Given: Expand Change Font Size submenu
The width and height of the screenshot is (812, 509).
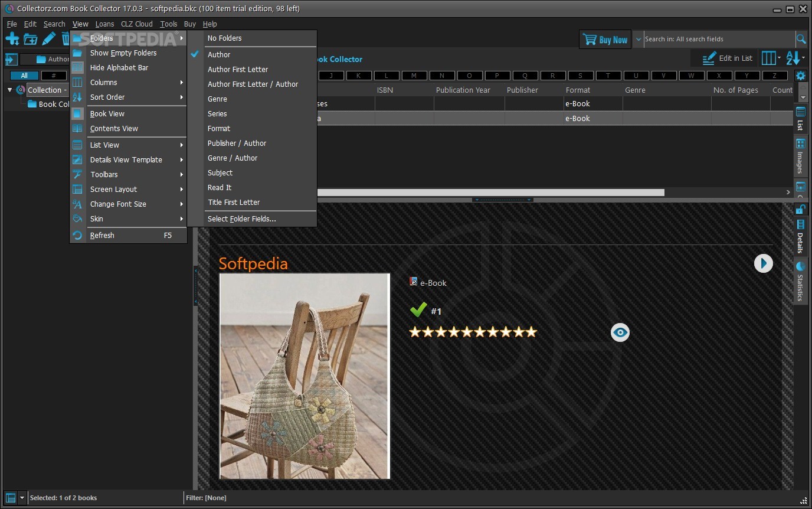Looking at the screenshot, I should [x=128, y=204].
